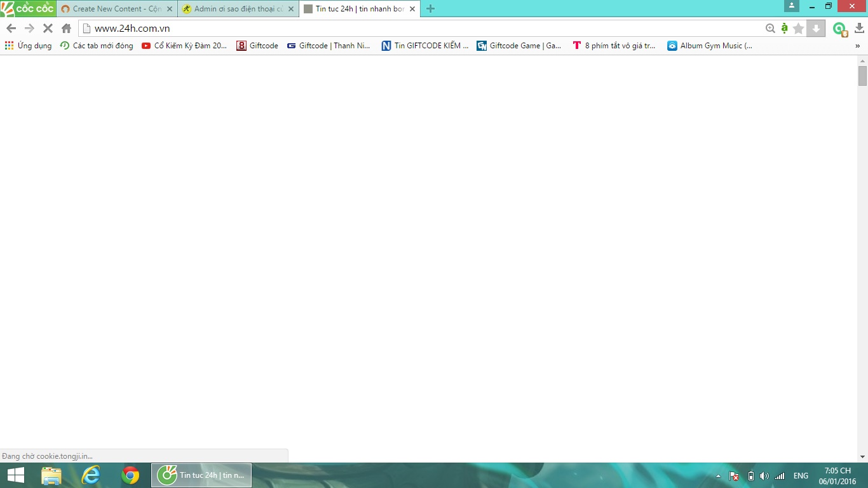The height and width of the screenshot is (488, 868).
Task: Stop loading the page with X button
Action: point(48,28)
